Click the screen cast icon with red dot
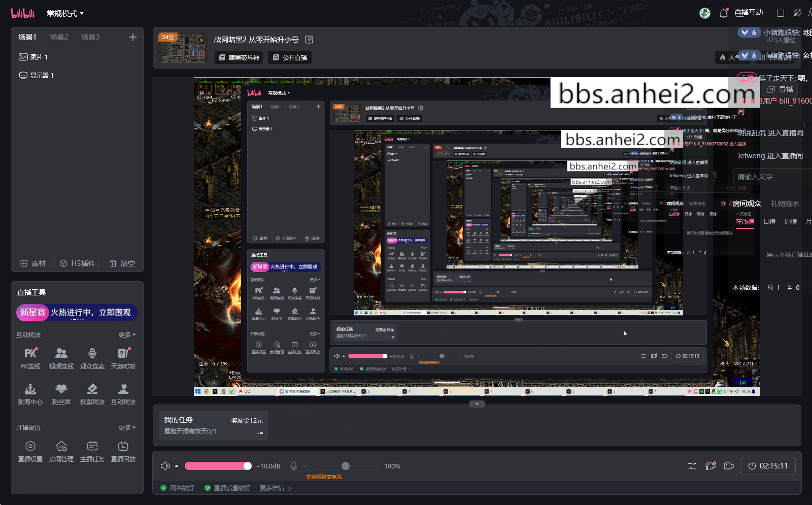The image size is (812, 505). (710, 466)
